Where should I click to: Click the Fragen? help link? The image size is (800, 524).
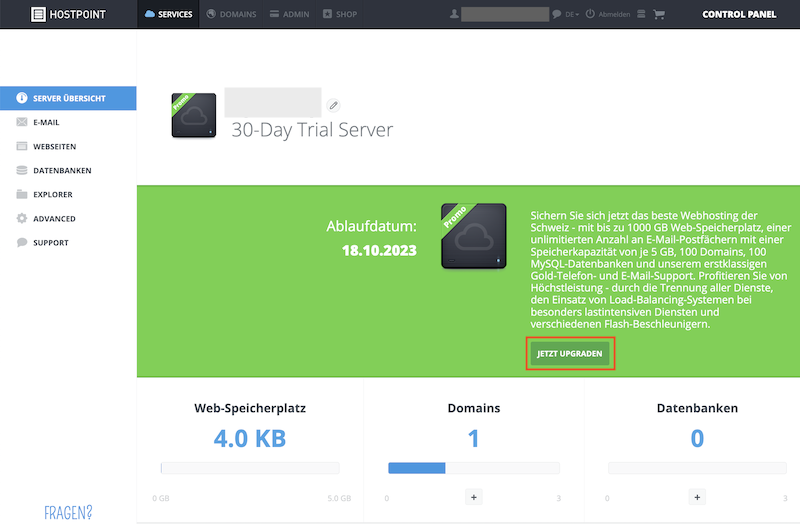click(68, 512)
